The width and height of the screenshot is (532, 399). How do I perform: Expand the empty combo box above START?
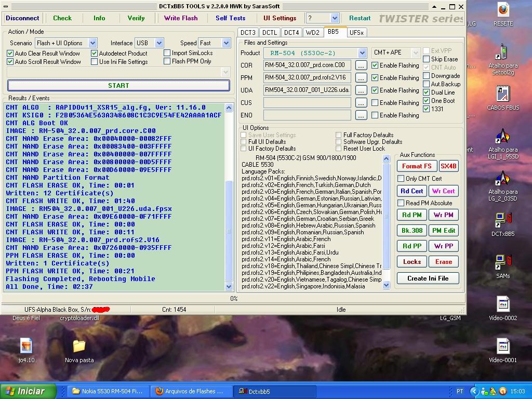point(226,72)
